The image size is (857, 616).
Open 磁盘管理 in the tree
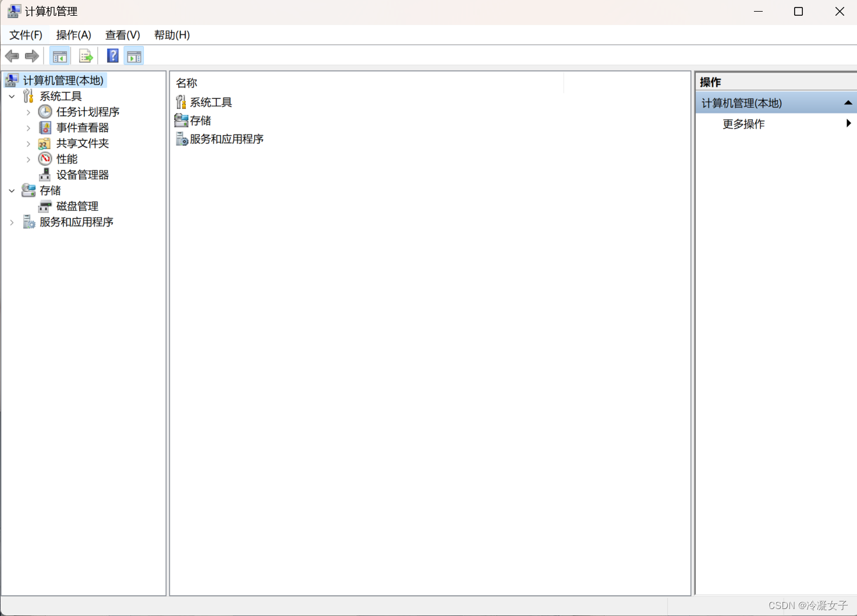coord(77,206)
